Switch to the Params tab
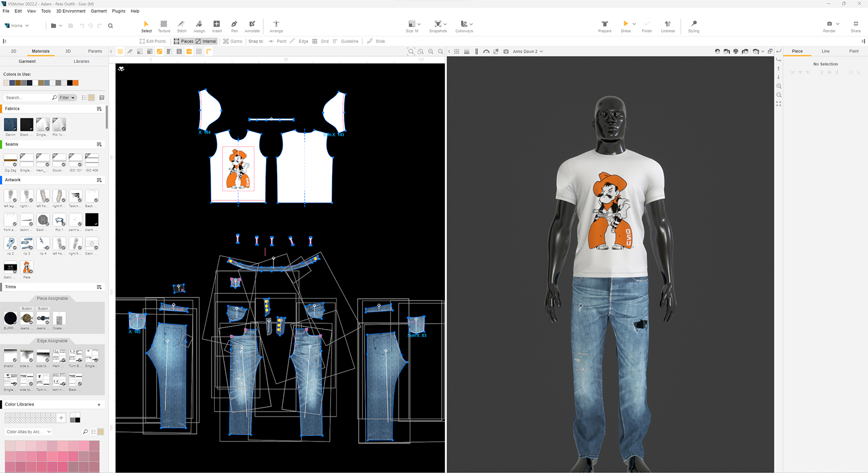The image size is (868, 473). (95, 51)
